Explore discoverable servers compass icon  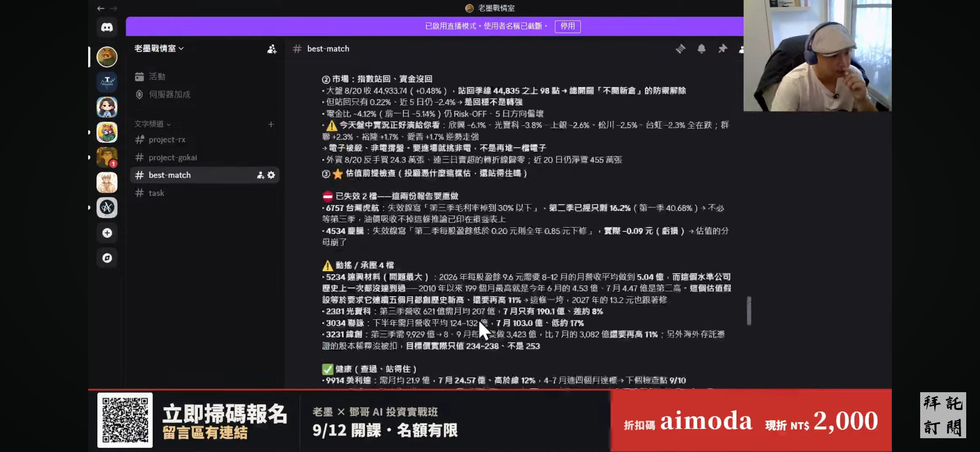107,258
